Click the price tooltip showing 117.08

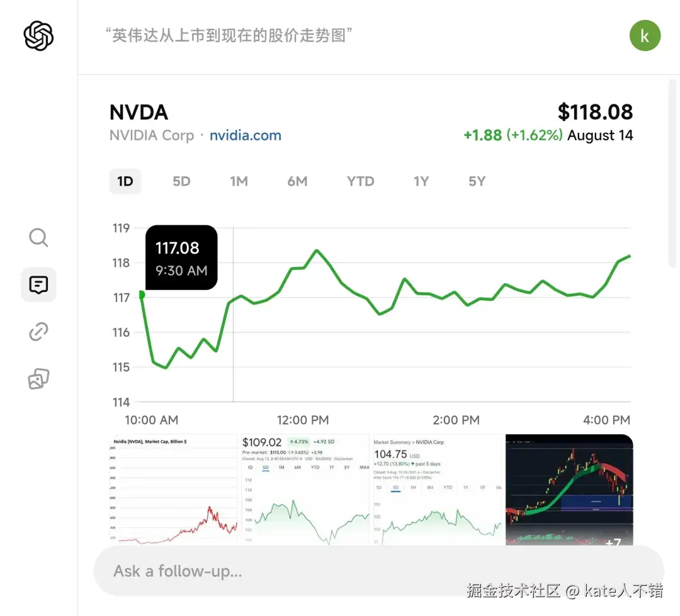[181, 257]
